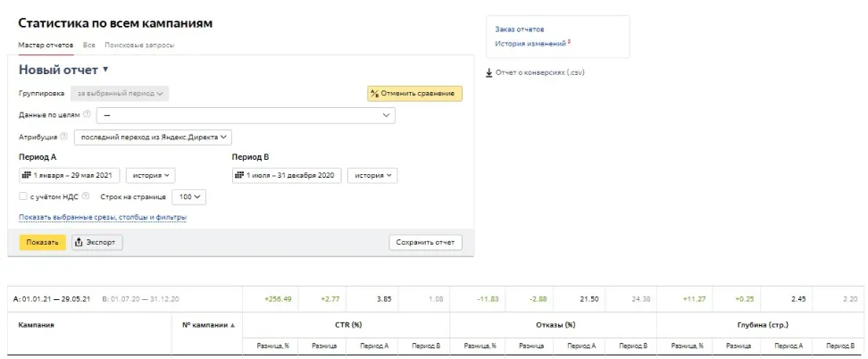Click Показать выбранные срезы, столбцы и фильтры
The image size is (868, 359).
(102, 217)
